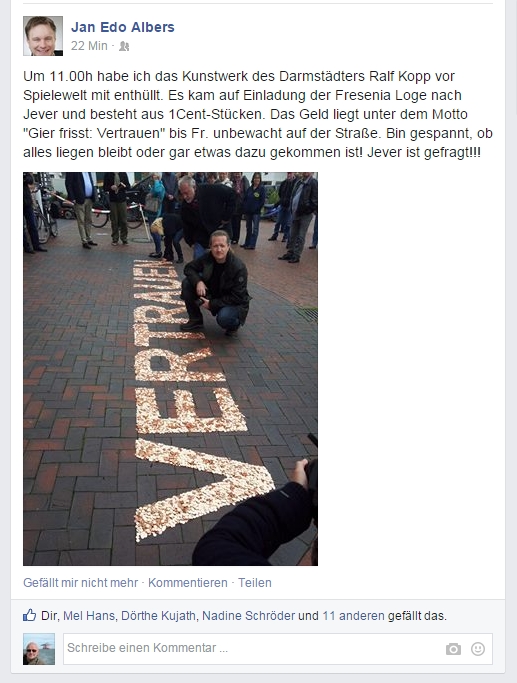Open Jan Edo Albers profile name link
This screenshot has height=683, width=517.
pyautogui.click(x=123, y=27)
